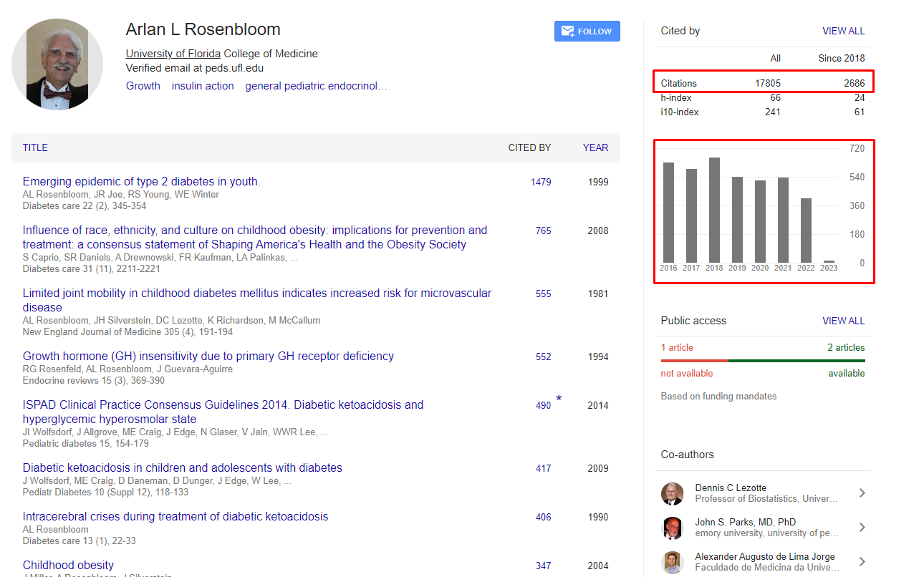
Task: Open the University of Florida link
Action: [x=173, y=53]
